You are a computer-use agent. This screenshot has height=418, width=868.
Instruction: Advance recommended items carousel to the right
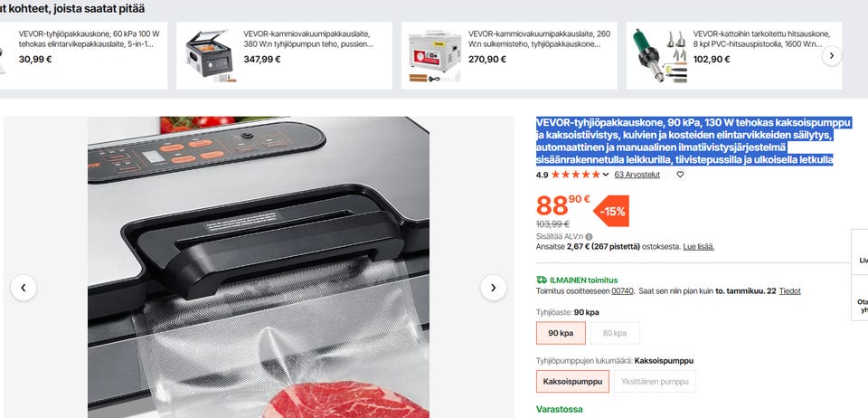pyautogui.click(x=832, y=55)
